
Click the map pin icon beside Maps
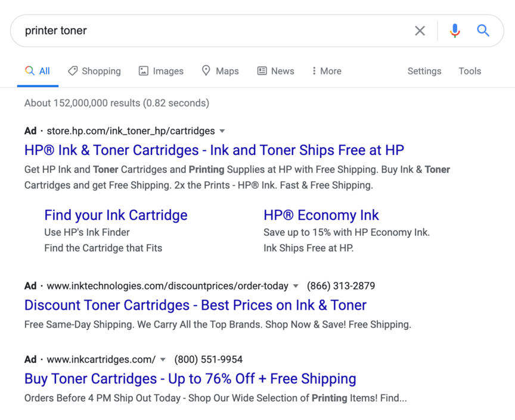[206, 71]
